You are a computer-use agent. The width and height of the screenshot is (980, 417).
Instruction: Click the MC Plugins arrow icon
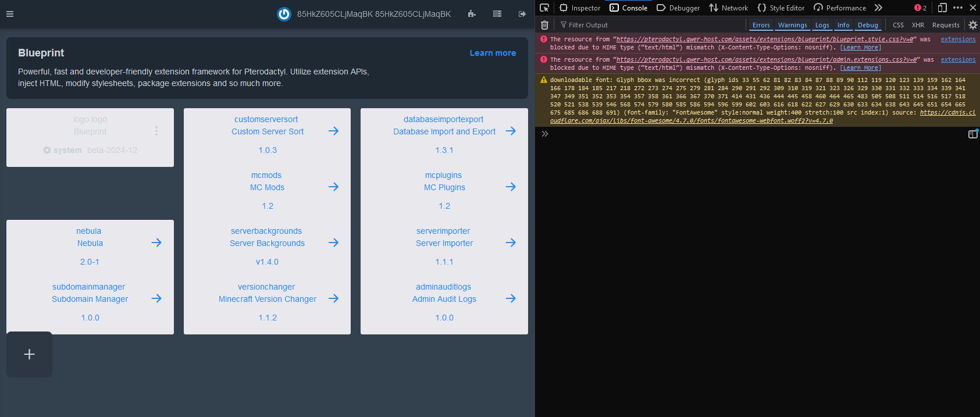coord(511,187)
